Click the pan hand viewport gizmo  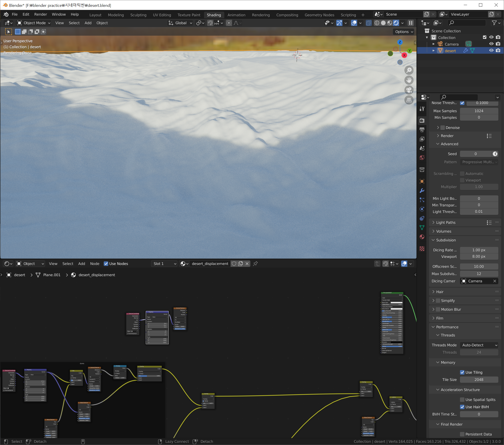[x=409, y=80]
